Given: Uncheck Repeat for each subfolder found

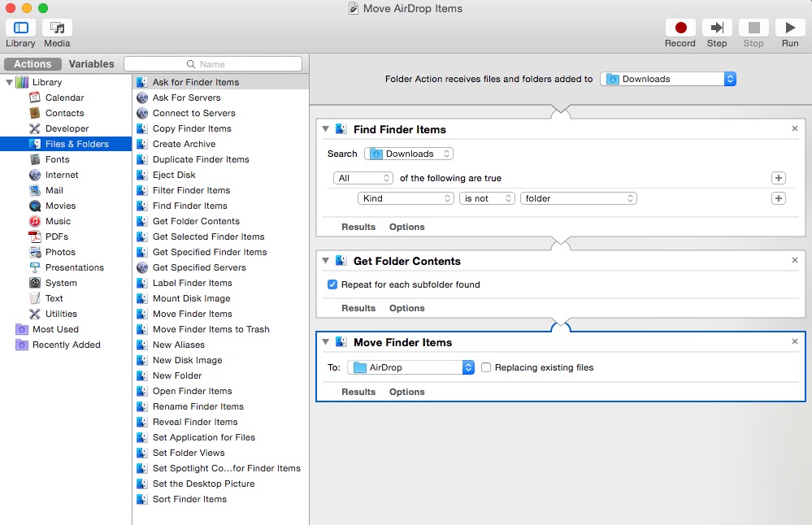Looking at the screenshot, I should coord(332,284).
